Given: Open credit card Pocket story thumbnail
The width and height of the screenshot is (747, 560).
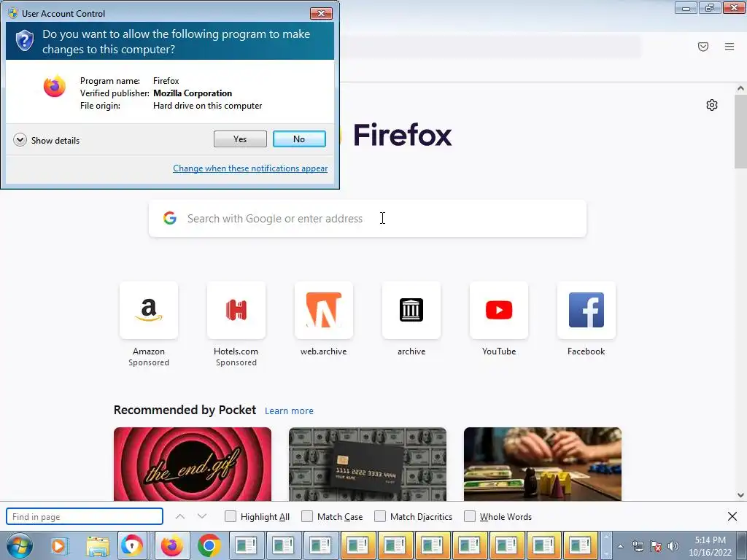Looking at the screenshot, I should [x=368, y=464].
